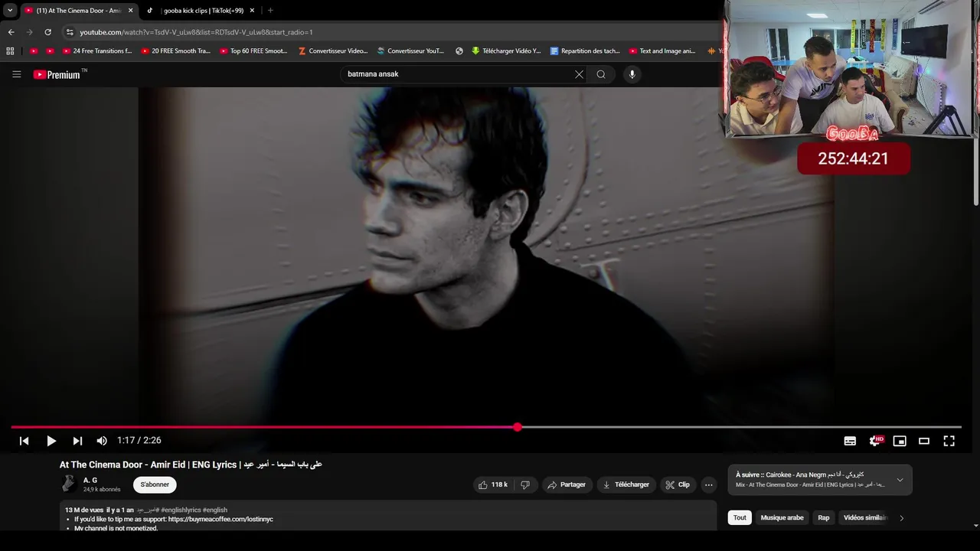The height and width of the screenshot is (551, 980).
Task: Click the magnifier search button
Action: [x=601, y=74]
